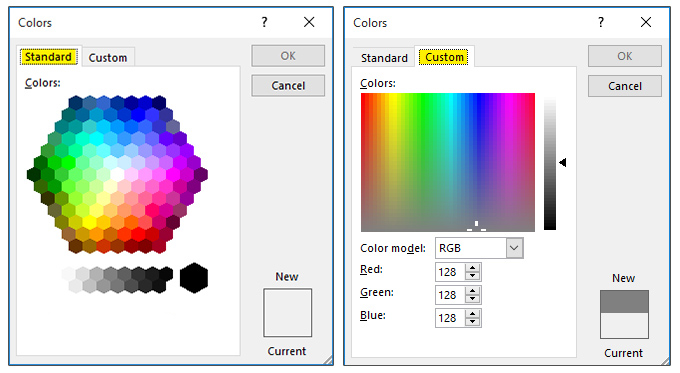The height and width of the screenshot is (373, 680).
Task: Click inside the Red value field
Action: (x=450, y=272)
